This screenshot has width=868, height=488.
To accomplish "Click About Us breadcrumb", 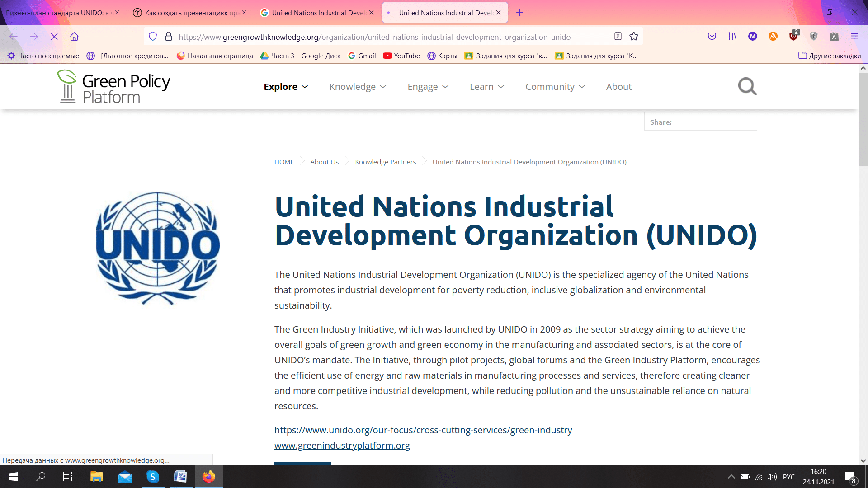I will coord(324,162).
